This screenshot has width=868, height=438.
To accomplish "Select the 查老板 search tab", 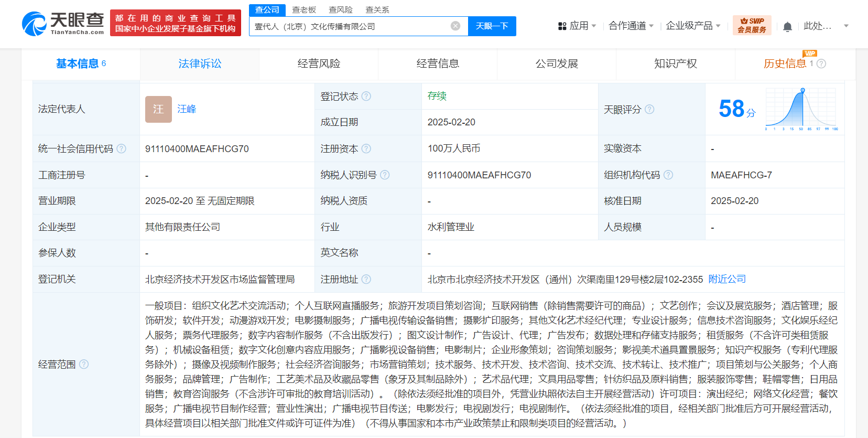I will 304,10.
